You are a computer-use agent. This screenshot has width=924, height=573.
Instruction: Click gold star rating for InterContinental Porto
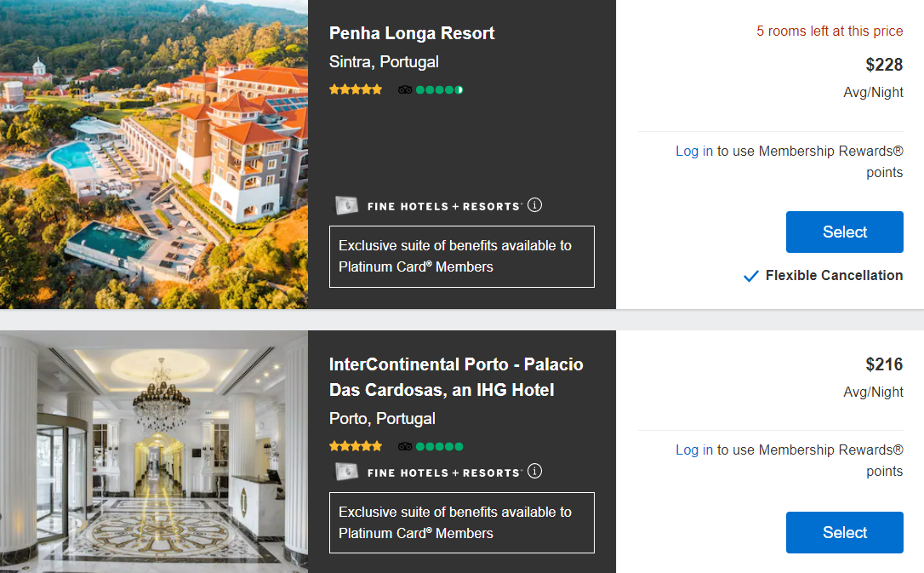[x=356, y=446]
